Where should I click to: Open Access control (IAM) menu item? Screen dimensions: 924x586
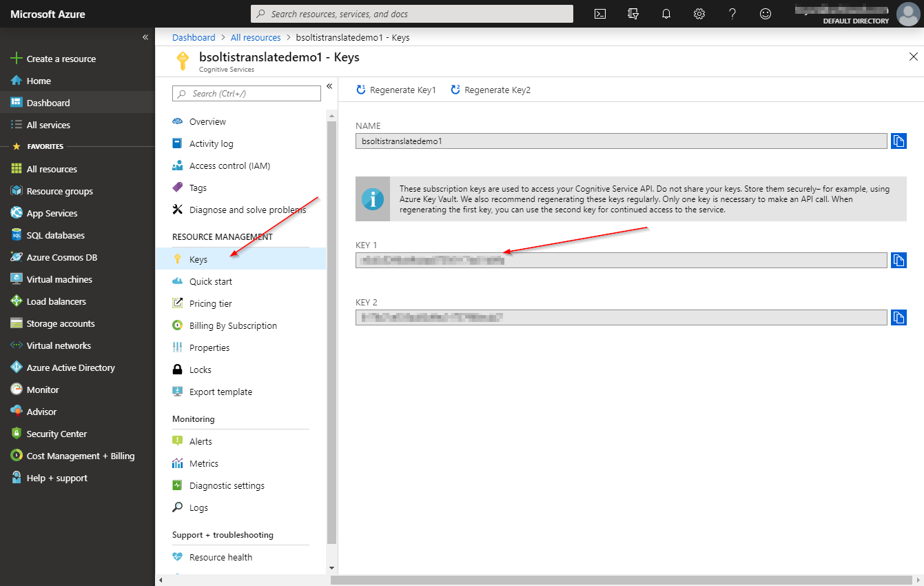pos(229,165)
